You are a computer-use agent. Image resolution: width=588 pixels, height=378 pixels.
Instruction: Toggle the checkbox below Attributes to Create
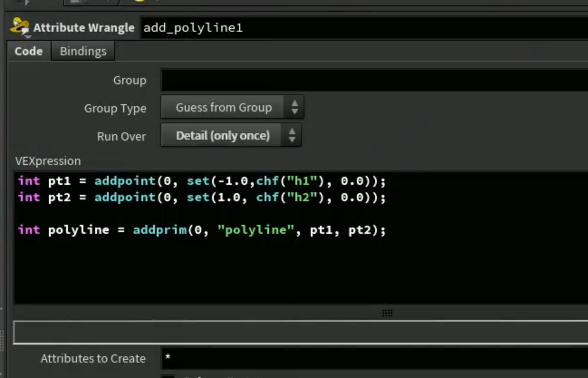pyautogui.click(x=169, y=376)
